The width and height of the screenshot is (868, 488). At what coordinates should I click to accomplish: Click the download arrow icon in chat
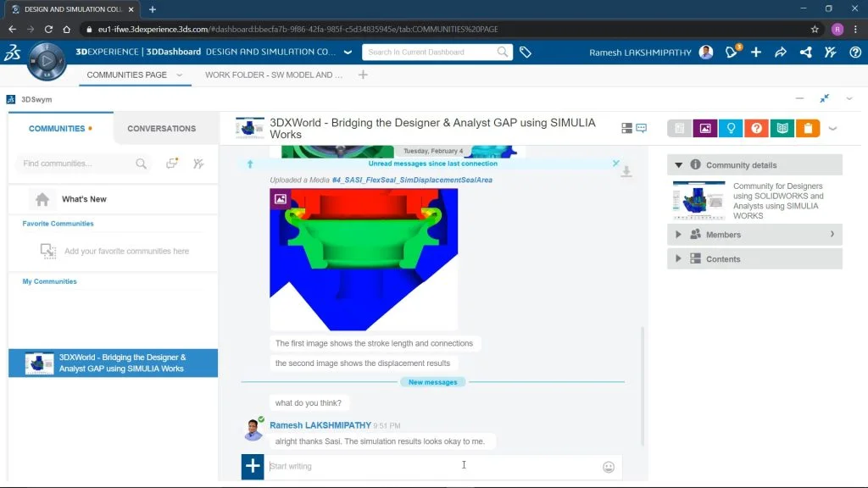click(626, 171)
